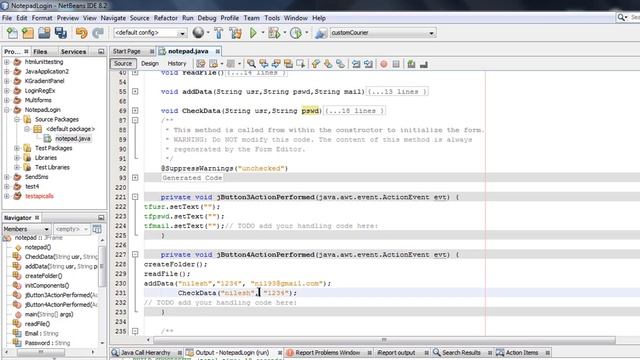Open the Members dropdown in Navigator

point(26,229)
